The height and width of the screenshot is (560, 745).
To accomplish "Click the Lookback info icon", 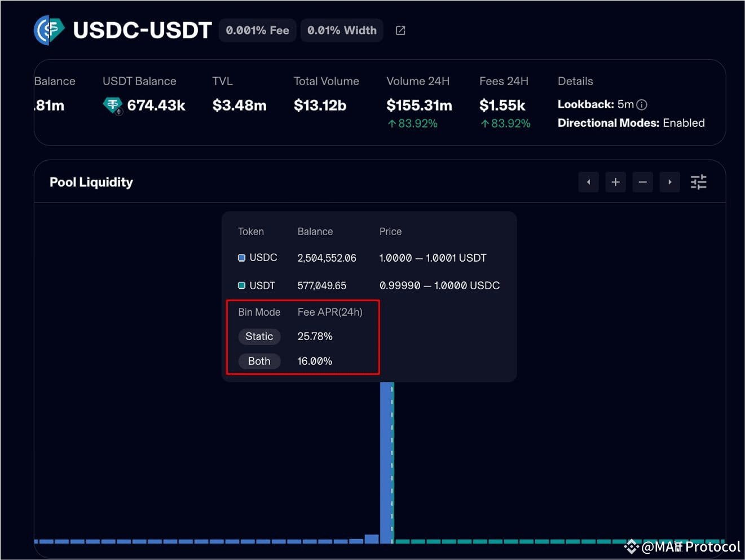I will [642, 104].
